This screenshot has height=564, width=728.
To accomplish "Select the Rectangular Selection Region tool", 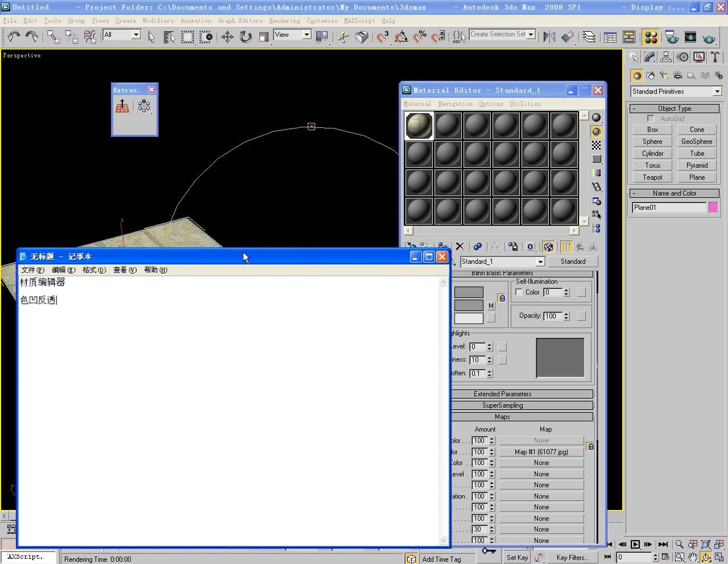I will (187, 37).
